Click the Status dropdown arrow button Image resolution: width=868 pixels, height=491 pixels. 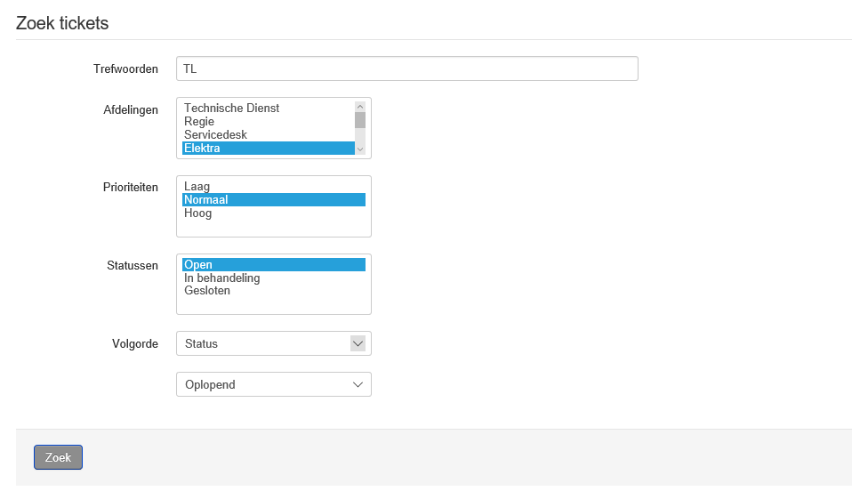pyautogui.click(x=358, y=343)
